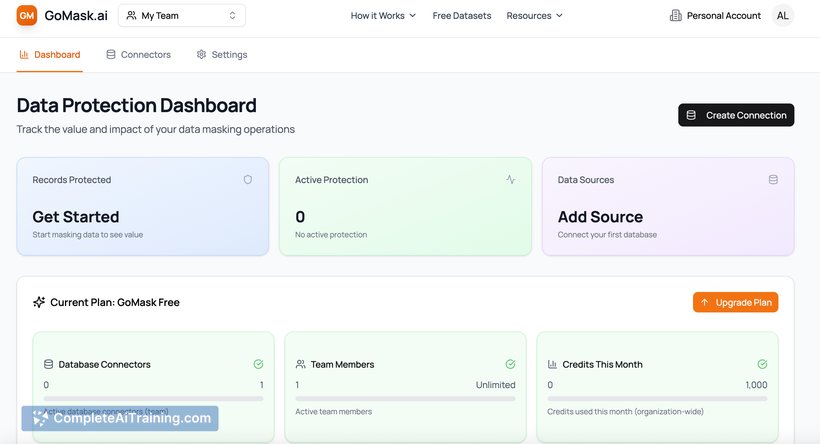Click the Team Members people icon

click(x=301, y=365)
